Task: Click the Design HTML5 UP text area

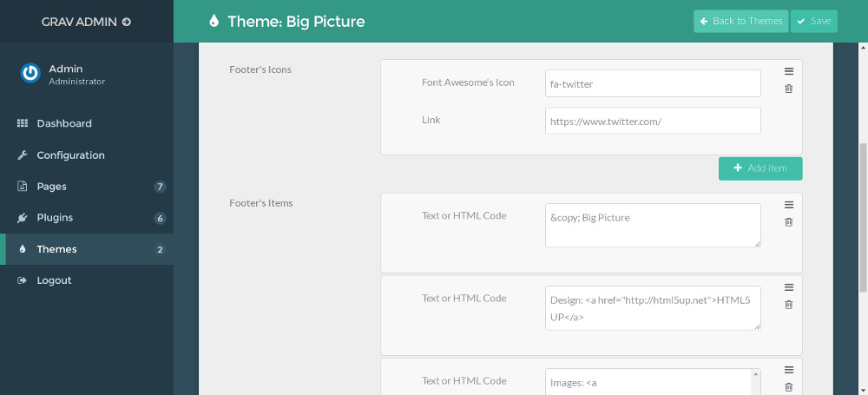Action: pos(653,307)
